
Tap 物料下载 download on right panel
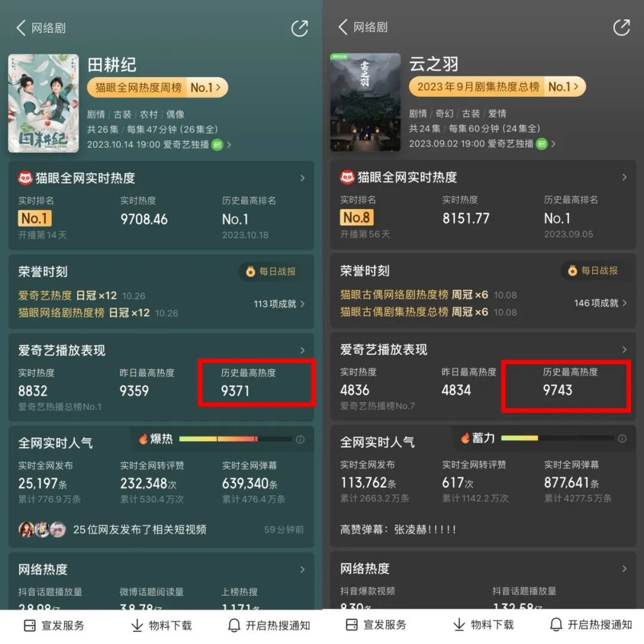tap(484, 625)
